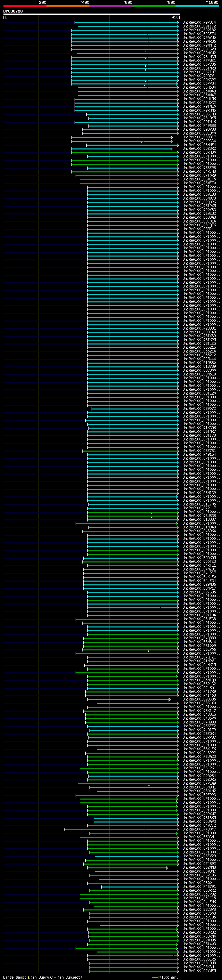Image resolution: width=222 pixels, height=980 pixels.
Task: Click the cyan alignment bar of UniRef100_Q9BSW5
Action: click(x=129, y=699)
